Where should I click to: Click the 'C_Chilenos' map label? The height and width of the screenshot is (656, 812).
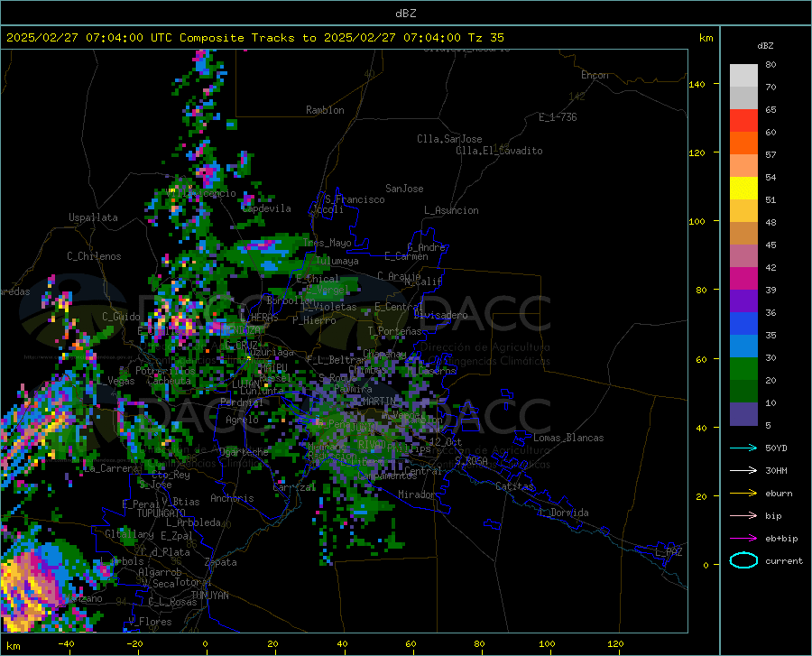[94, 256]
